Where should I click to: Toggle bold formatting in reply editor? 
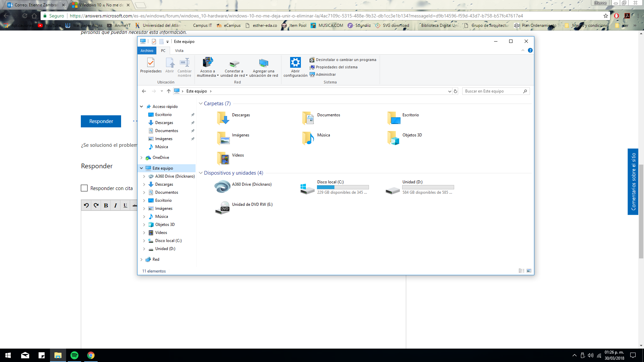pyautogui.click(x=106, y=205)
